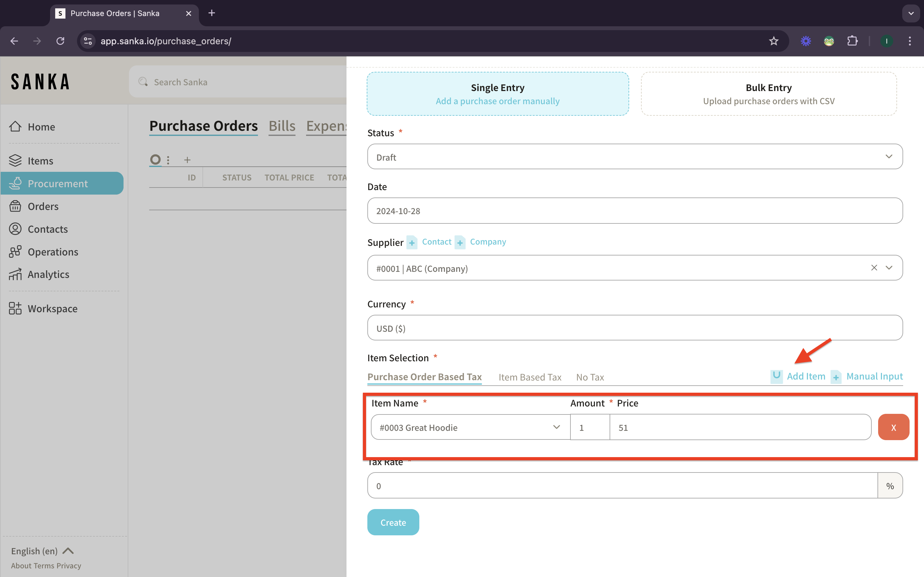Remove item row with red X
The image size is (924, 577).
[x=893, y=427]
